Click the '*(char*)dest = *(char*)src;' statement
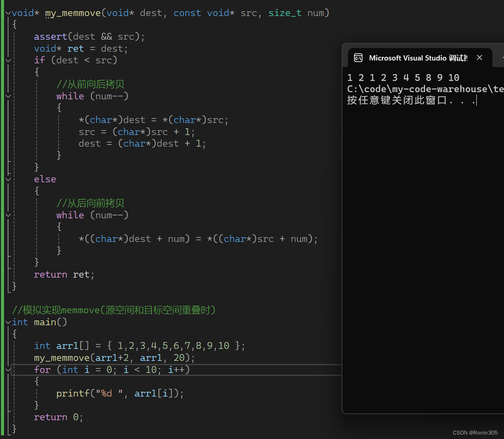 pyautogui.click(x=154, y=120)
